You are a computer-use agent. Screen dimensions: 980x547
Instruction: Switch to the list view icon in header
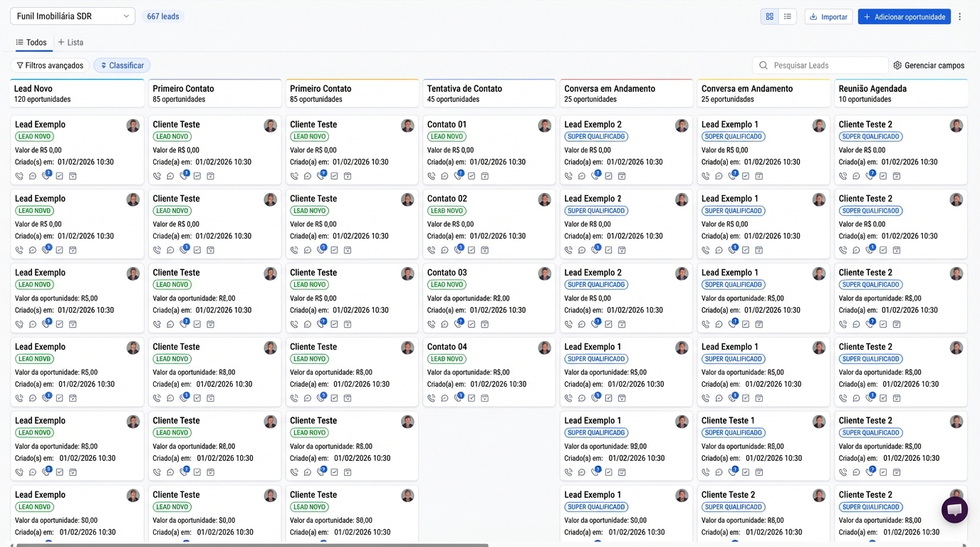(x=788, y=16)
